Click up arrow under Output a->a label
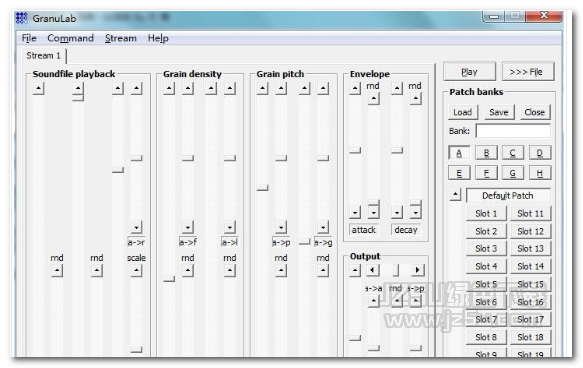 coord(374,300)
